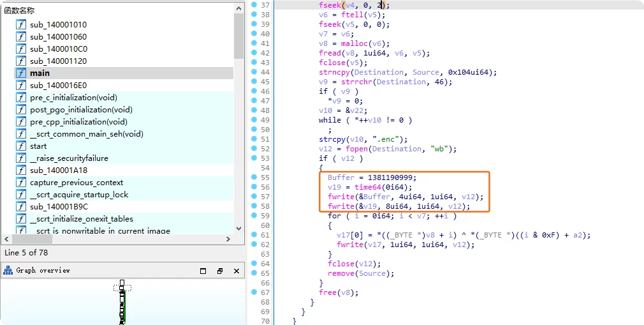Click the function icon beside main
This screenshot has width=644, height=325.
coord(21,73)
